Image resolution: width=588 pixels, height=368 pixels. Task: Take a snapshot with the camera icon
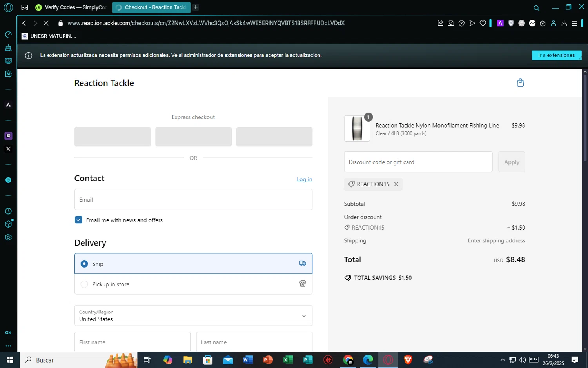tap(451, 23)
